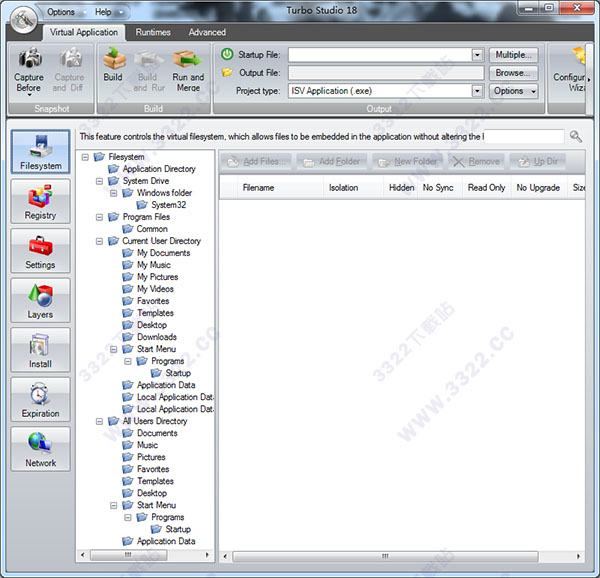Select the Common folder under Program Files
Image resolution: width=600 pixels, height=578 pixels.
pyautogui.click(x=152, y=229)
